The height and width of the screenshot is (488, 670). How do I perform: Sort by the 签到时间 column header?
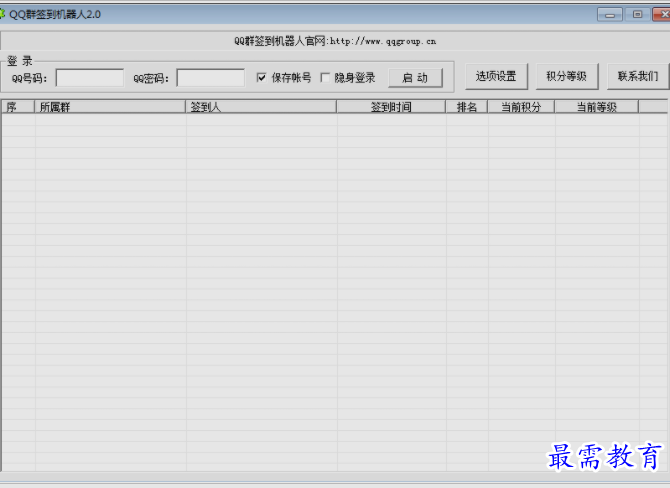tap(391, 107)
